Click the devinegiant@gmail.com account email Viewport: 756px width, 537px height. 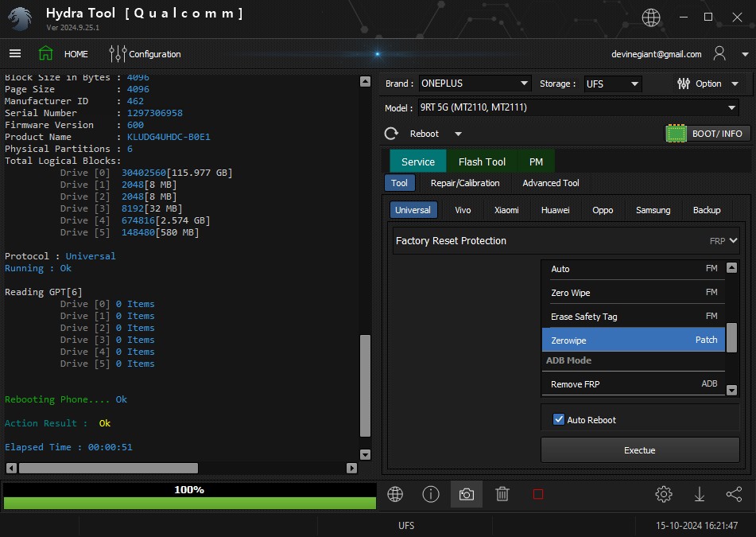[656, 54]
